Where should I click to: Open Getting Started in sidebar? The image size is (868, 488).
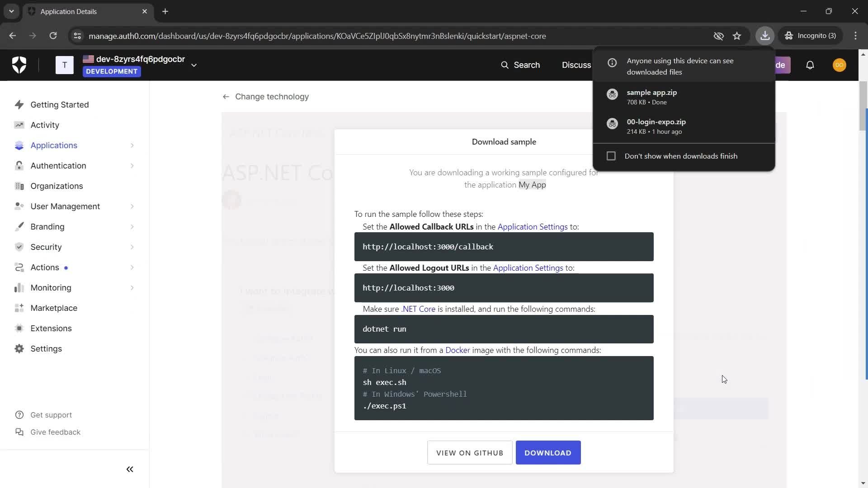tap(60, 105)
